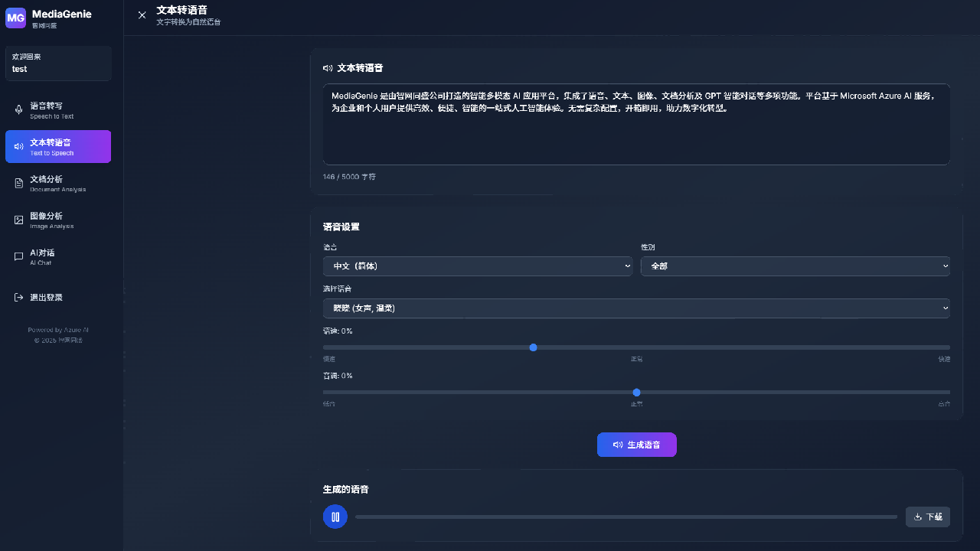The height and width of the screenshot is (551, 980).
Task: Click the 正常 label under the 音调 slider
Action: pos(636,404)
